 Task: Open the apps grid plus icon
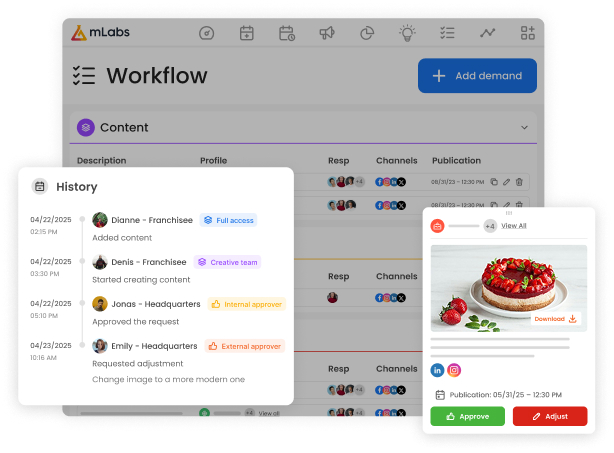(x=527, y=33)
